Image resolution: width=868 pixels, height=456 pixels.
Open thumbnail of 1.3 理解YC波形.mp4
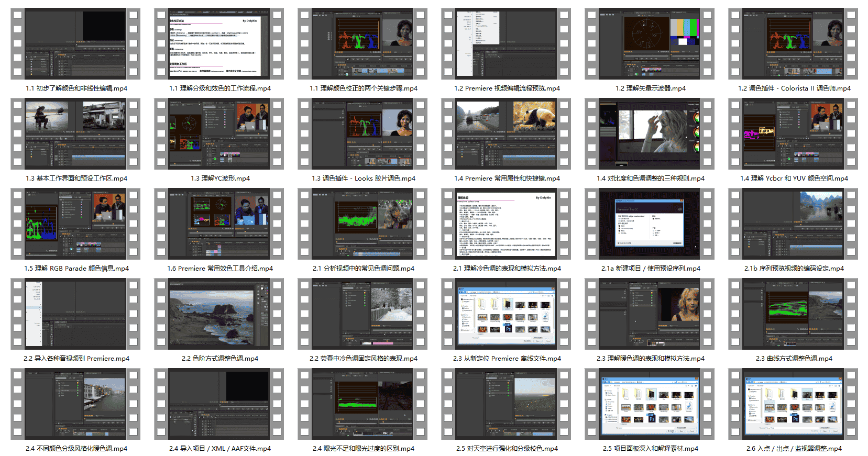click(219, 134)
